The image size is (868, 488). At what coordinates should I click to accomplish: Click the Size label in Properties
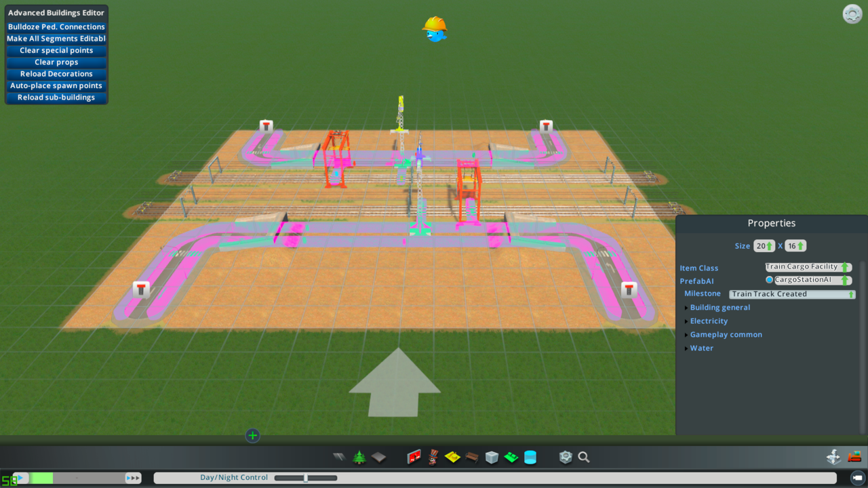point(743,246)
